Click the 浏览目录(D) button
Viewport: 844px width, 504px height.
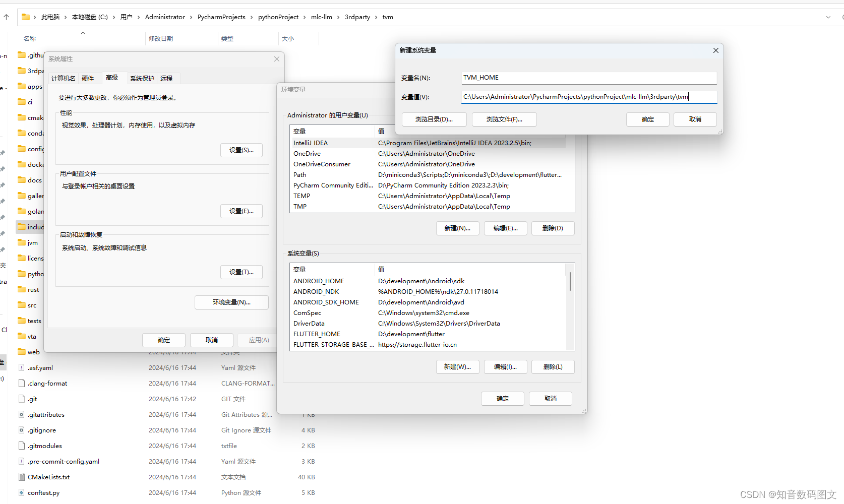point(434,119)
